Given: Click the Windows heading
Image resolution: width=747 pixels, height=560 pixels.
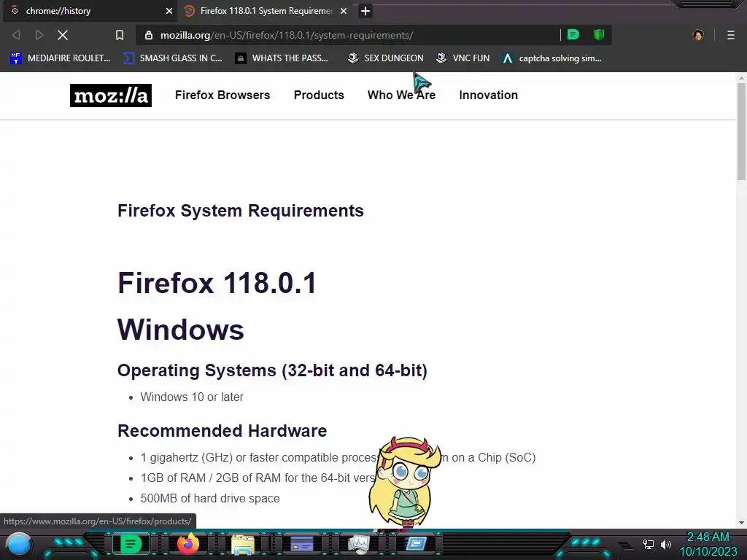Looking at the screenshot, I should tap(181, 330).
